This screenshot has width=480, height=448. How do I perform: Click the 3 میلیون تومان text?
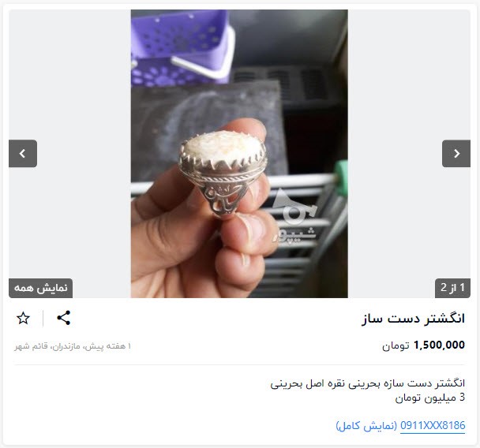pyautogui.click(x=430, y=398)
